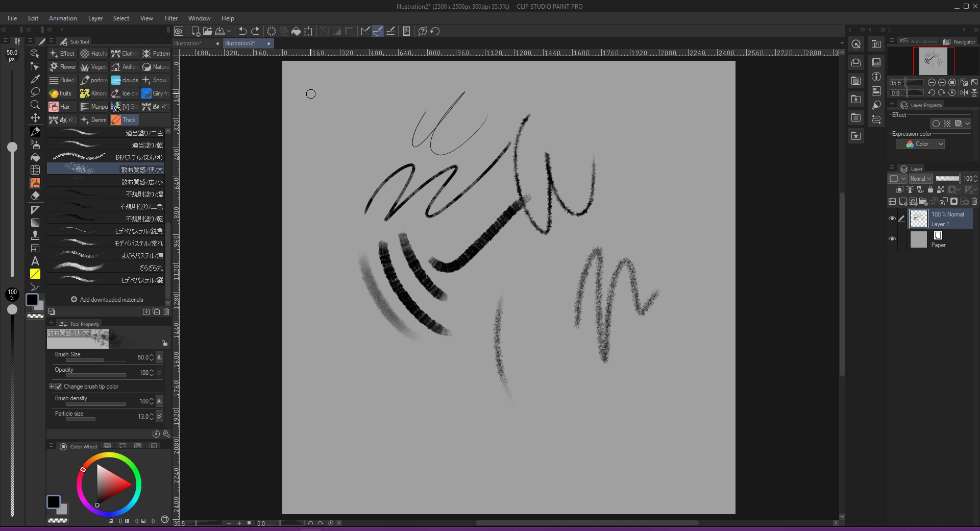Uncheck Change brush tip color checkbox
Screen dimensions: 980x531
pyautogui.click(x=59, y=387)
